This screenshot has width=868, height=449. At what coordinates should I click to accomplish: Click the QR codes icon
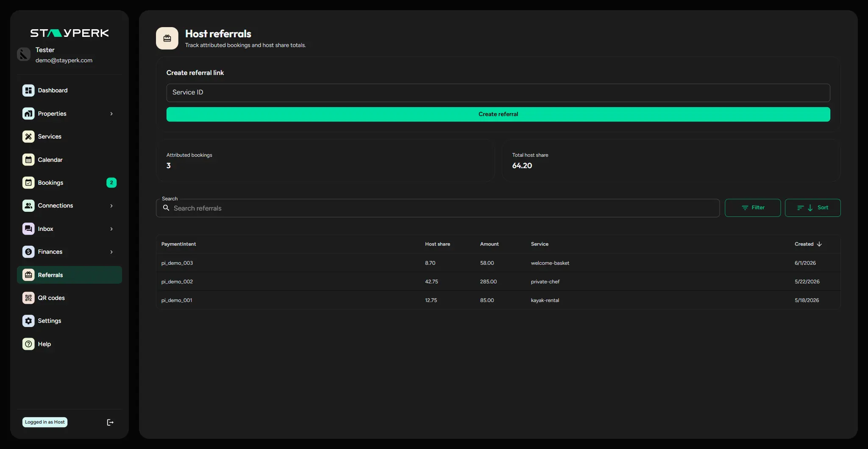pyautogui.click(x=28, y=298)
